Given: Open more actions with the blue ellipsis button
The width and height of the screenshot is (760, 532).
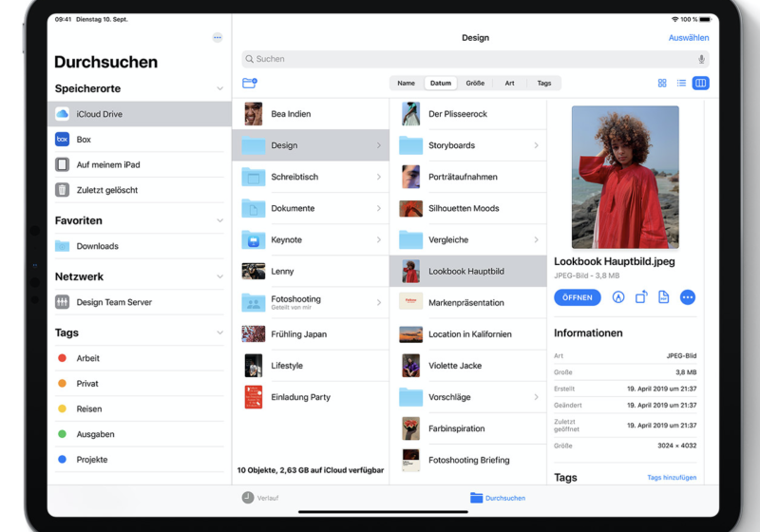Looking at the screenshot, I should tap(688, 297).
